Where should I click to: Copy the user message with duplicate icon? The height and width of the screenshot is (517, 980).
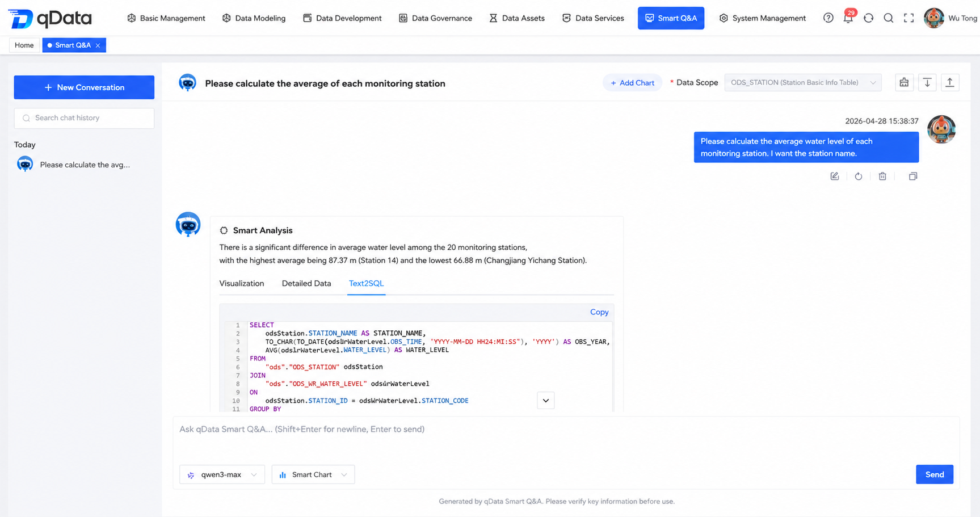913,176
